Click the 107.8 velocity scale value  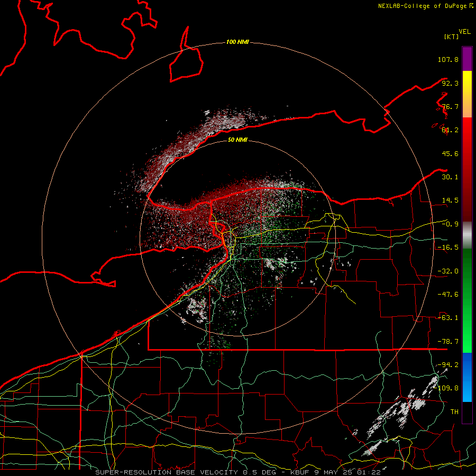tap(448, 59)
